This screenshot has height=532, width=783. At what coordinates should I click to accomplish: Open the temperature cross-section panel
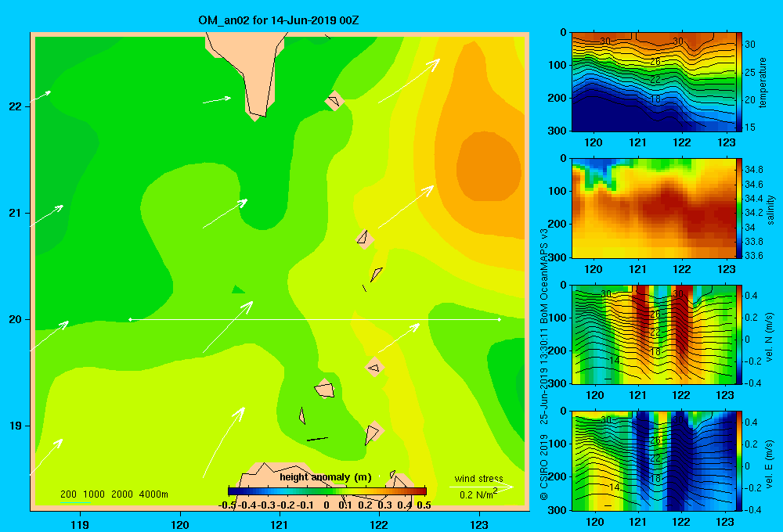click(x=653, y=82)
